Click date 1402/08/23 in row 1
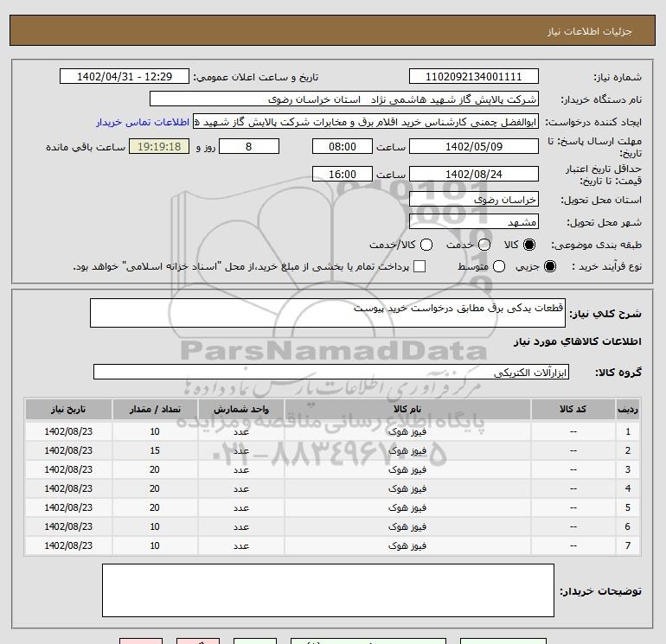Image resolution: width=666 pixels, height=644 pixels. pos(68,431)
